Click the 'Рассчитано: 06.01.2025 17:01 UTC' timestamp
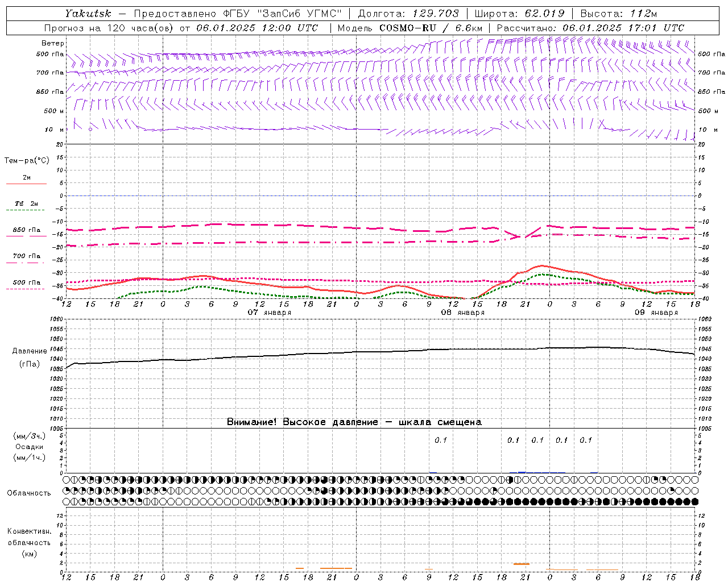728x582 pixels. (590, 28)
